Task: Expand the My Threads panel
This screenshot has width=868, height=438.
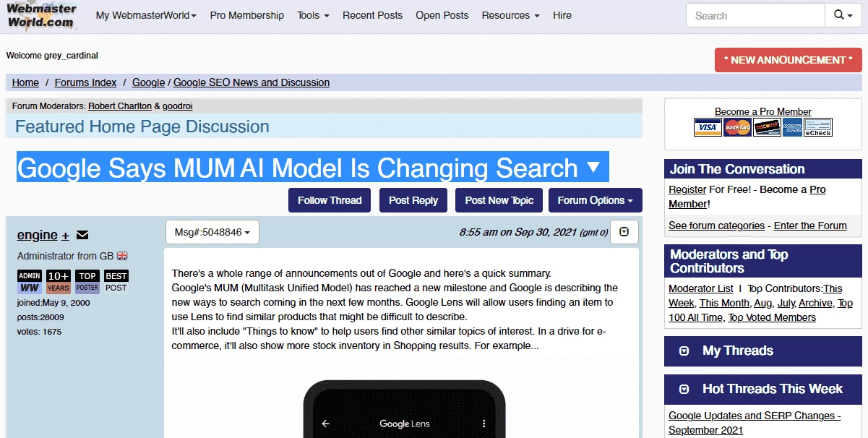Action: tap(684, 351)
